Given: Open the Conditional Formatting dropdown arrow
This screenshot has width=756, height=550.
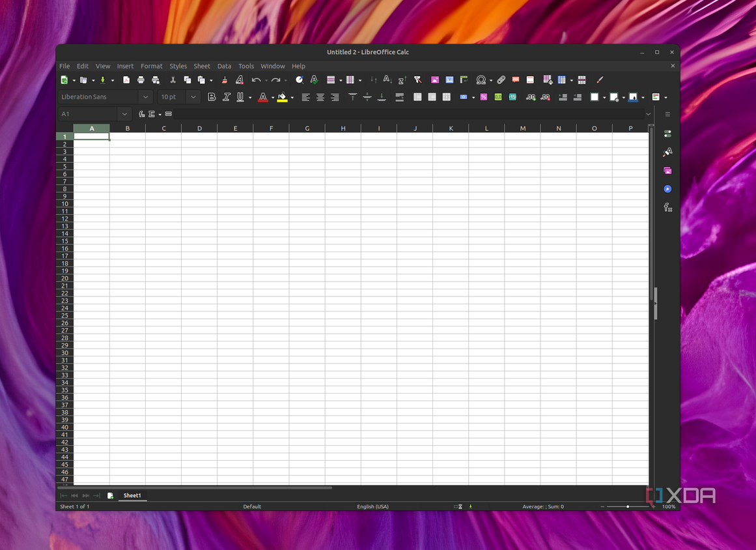Looking at the screenshot, I should coord(666,98).
